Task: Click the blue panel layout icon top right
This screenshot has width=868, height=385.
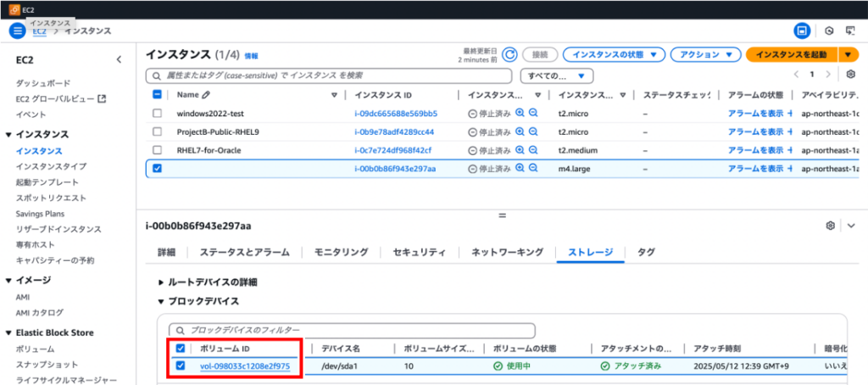Action: (x=800, y=31)
